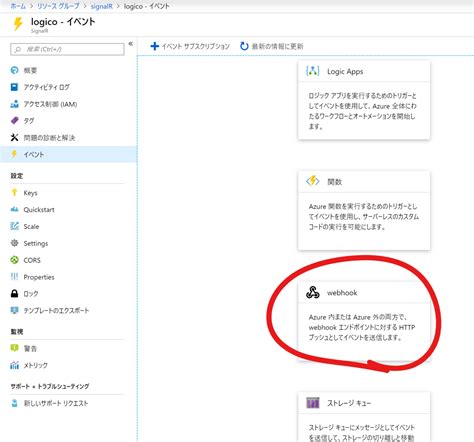Click the webhook HTTP description text

(x=362, y=327)
